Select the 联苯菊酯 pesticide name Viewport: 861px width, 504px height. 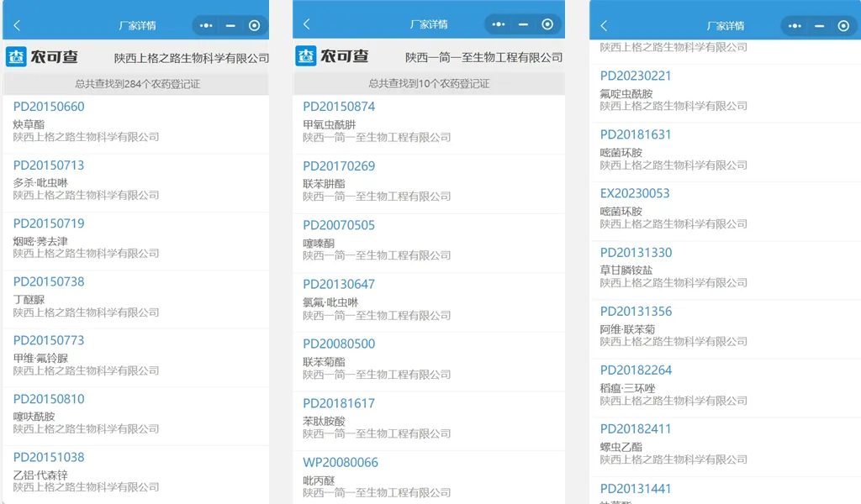click(x=324, y=362)
